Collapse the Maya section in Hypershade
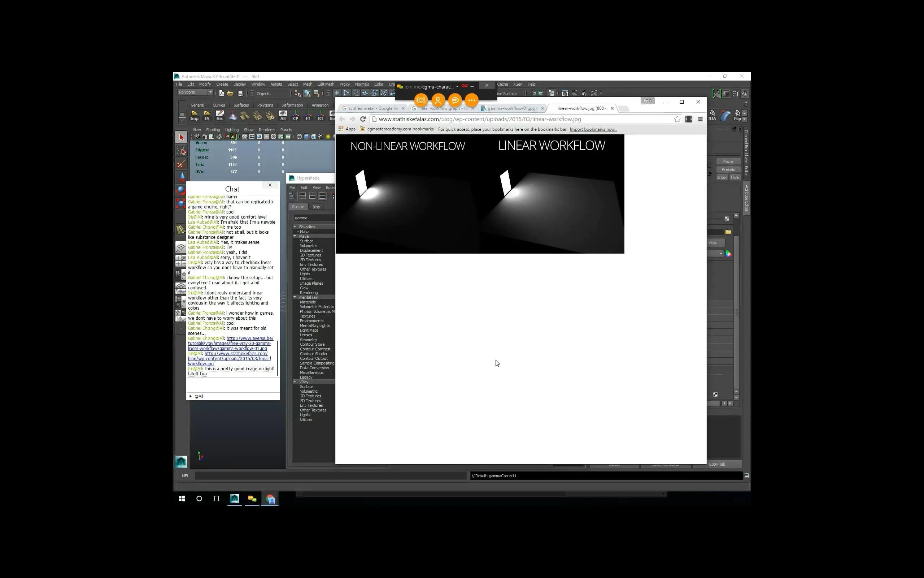The height and width of the screenshot is (578, 924). (295, 236)
